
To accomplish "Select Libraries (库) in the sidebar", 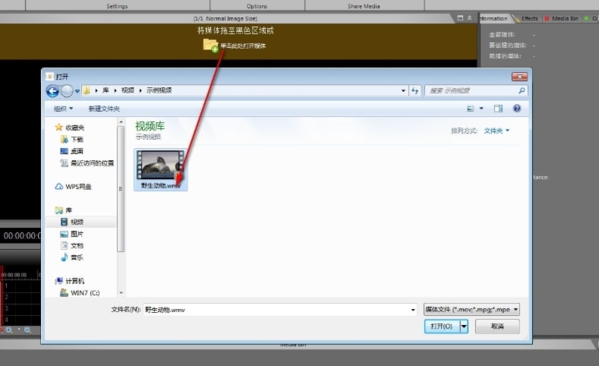I will [x=64, y=210].
